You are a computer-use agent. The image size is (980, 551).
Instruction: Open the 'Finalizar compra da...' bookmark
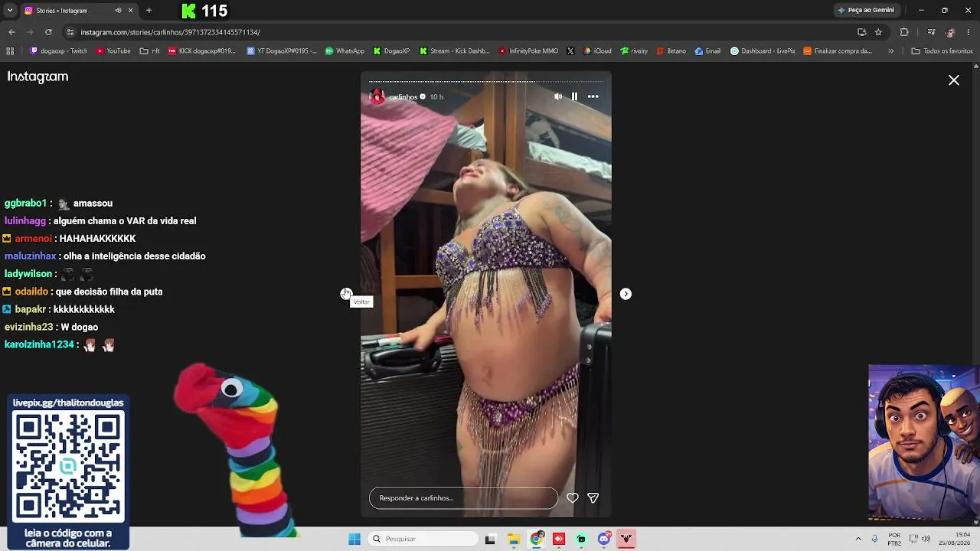click(838, 51)
